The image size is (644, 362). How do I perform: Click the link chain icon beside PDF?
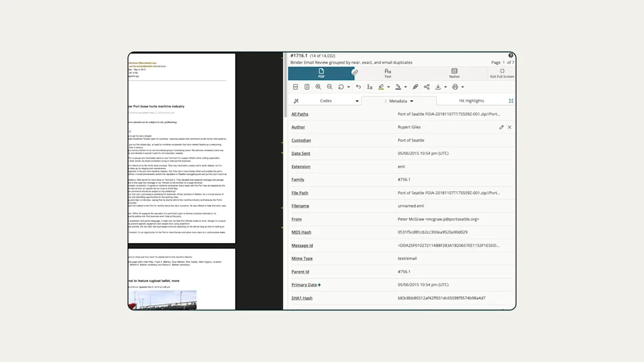tap(355, 73)
